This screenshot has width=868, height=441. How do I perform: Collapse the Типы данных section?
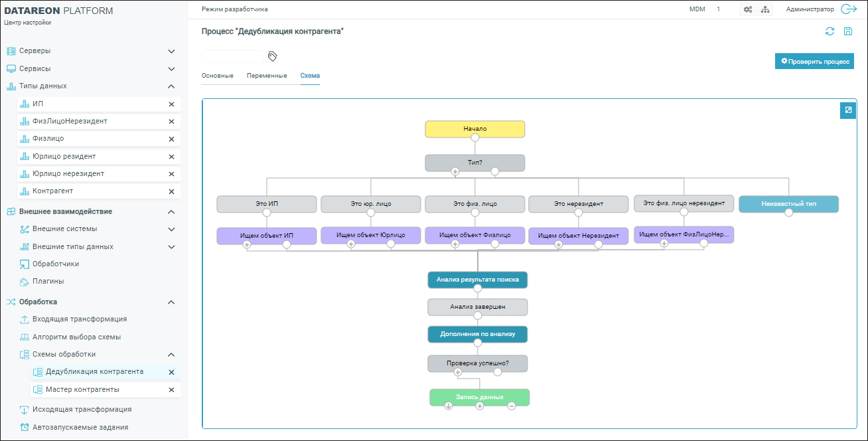point(171,86)
